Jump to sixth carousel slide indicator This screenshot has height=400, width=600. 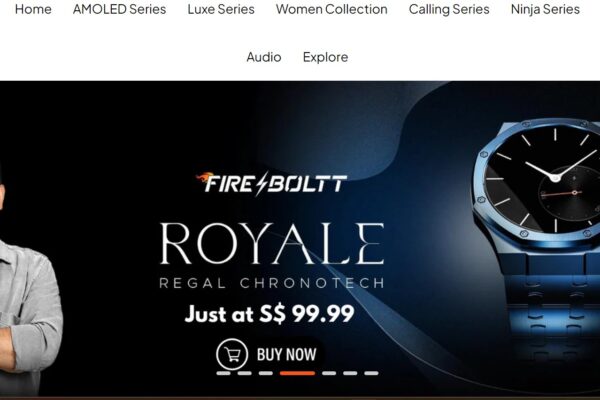tap(350, 373)
